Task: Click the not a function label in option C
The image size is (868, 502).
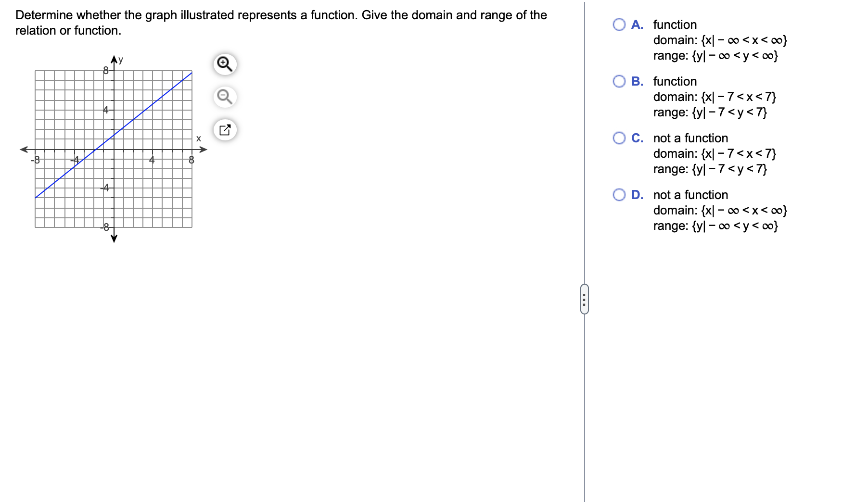Action: (x=690, y=138)
